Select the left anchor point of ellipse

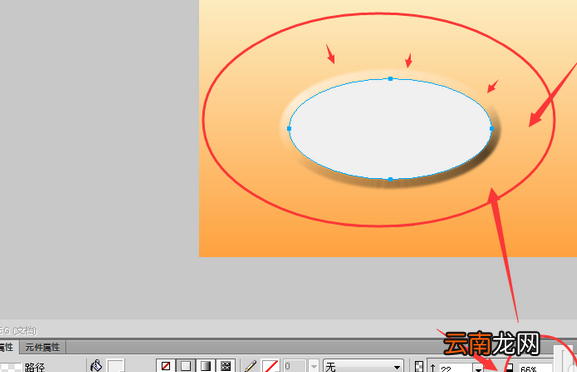[x=289, y=129]
